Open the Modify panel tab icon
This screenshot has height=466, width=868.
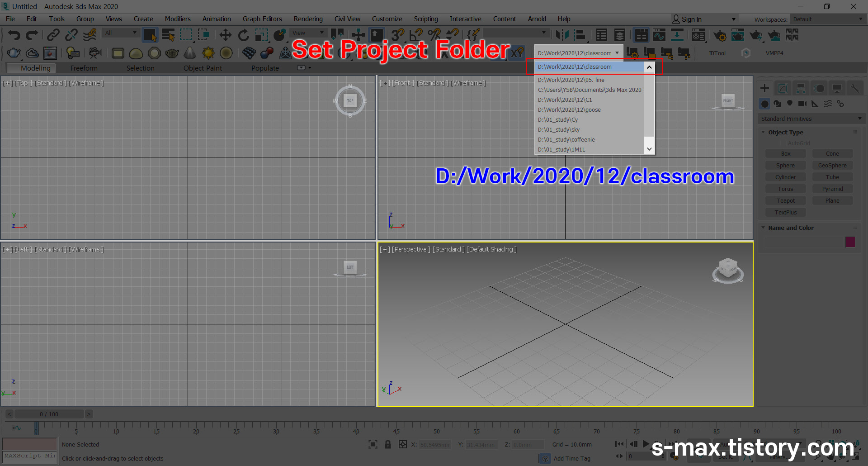[783, 88]
